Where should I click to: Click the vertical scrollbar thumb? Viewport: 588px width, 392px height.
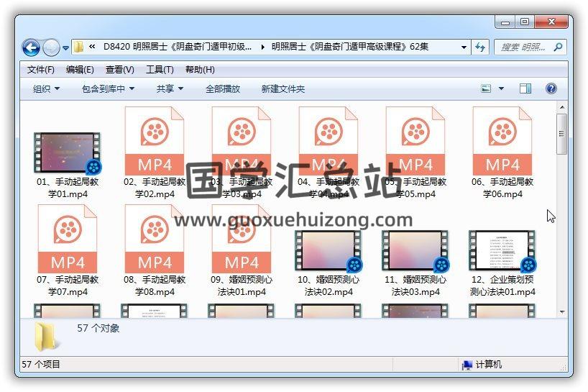(561, 134)
